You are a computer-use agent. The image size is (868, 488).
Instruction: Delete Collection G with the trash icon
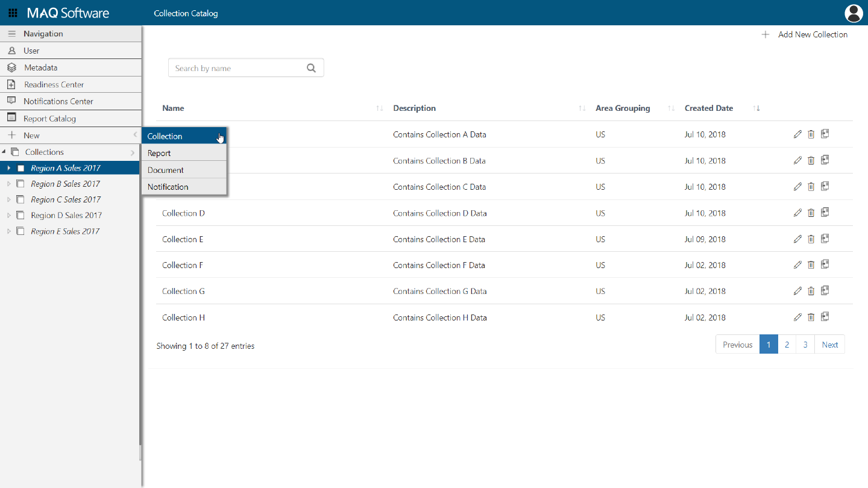click(811, 291)
